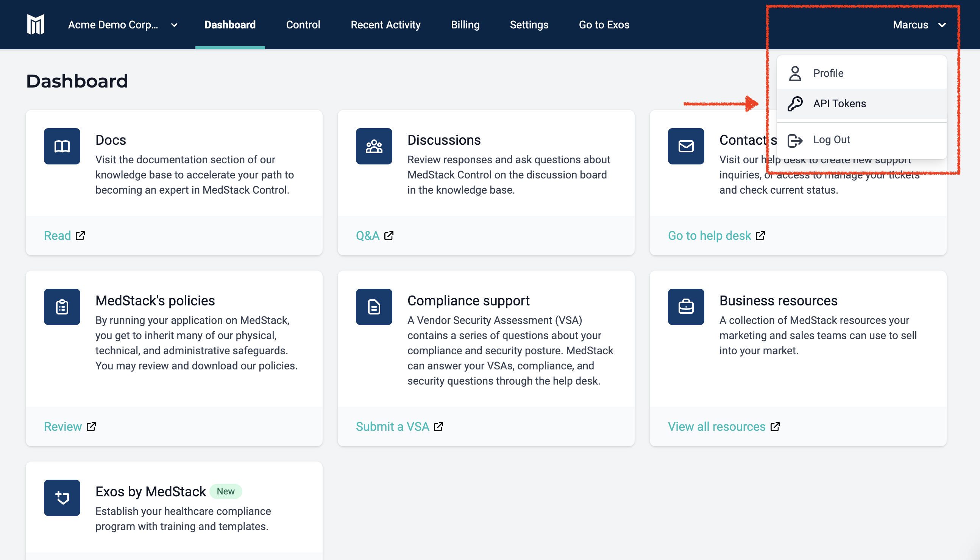This screenshot has height=560, width=980.
Task: Click the MedStack's policies card title
Action: point(155,301)
